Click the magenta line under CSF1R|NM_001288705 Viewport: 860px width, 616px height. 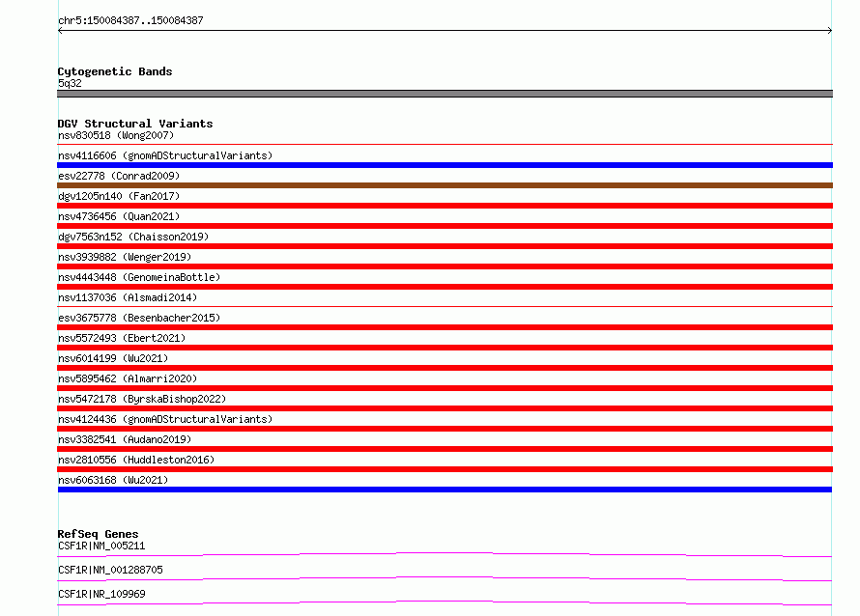coord(444,578)
